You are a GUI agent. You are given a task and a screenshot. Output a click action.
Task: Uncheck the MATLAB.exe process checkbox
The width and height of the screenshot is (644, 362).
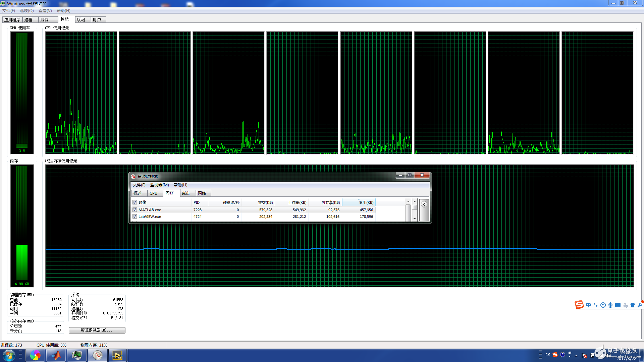[135, 210]
